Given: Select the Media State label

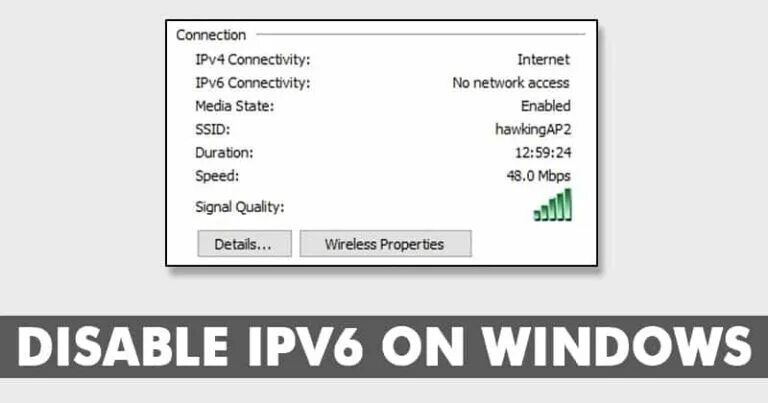Looking at the screenshot, I should click(235, 106).
